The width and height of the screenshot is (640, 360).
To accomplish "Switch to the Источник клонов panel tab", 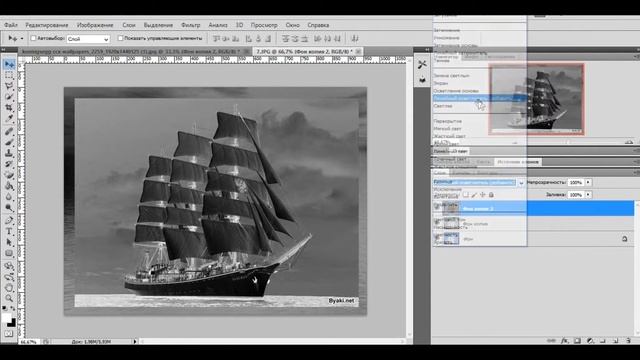I will 518,162.
